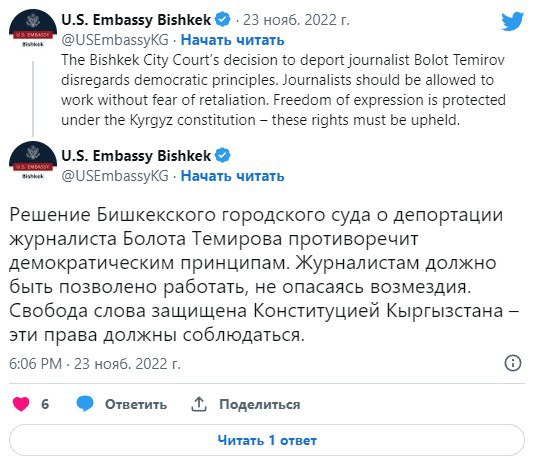Click the first @USEmbassyKG handle
The height and width of the screenshot is (461, 537).
[x=115, y=40]
